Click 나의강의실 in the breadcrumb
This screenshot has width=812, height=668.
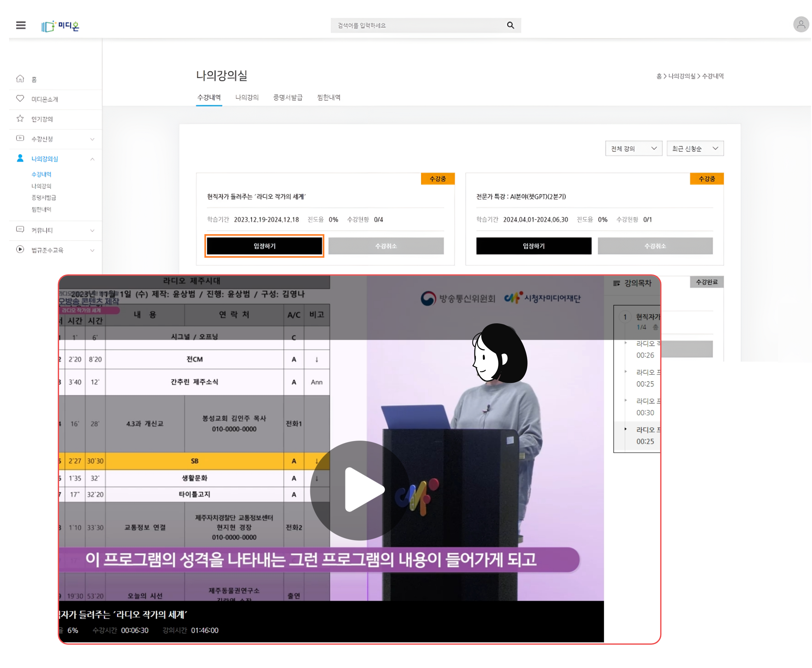pos(682,76)
